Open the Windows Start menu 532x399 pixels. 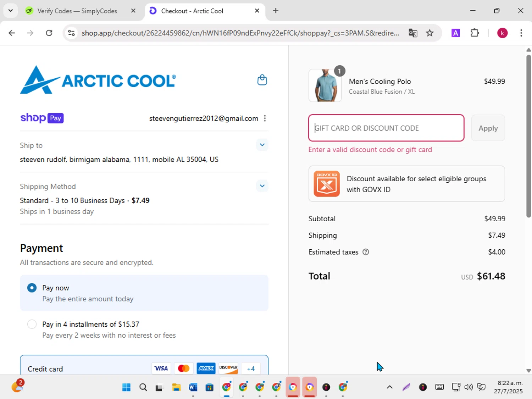point(126,387)
